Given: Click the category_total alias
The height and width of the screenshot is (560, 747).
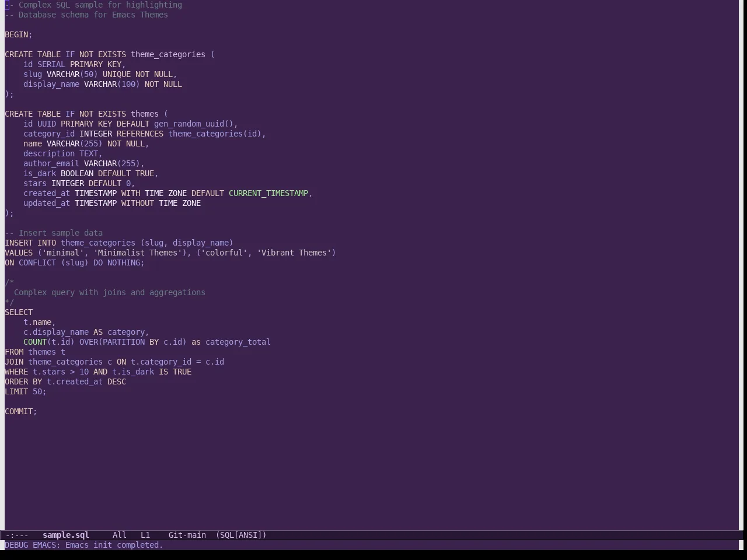Looking at the screenshot, I should point(238,342).
